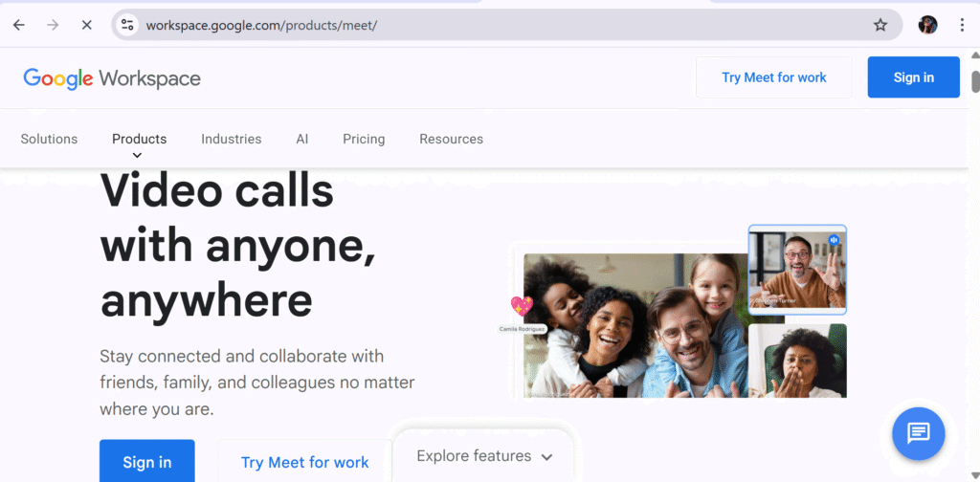980x482 pixels.
Task: Expand the Explore features dropdown
Action: 484,456
